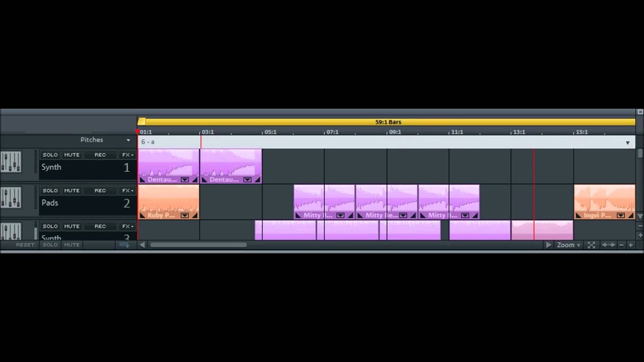Open dropdown on Ruby P clip

(185, 215)
